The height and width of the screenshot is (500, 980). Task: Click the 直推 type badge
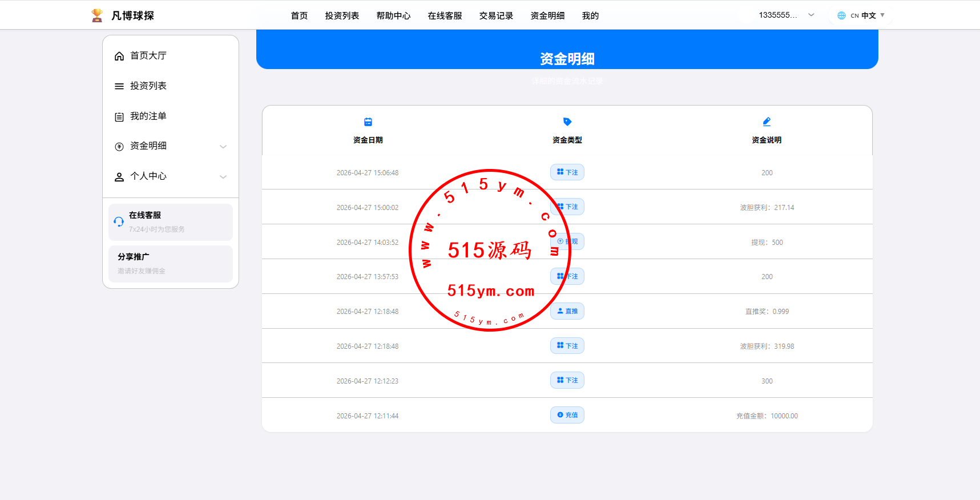click(x=567, y=311)
